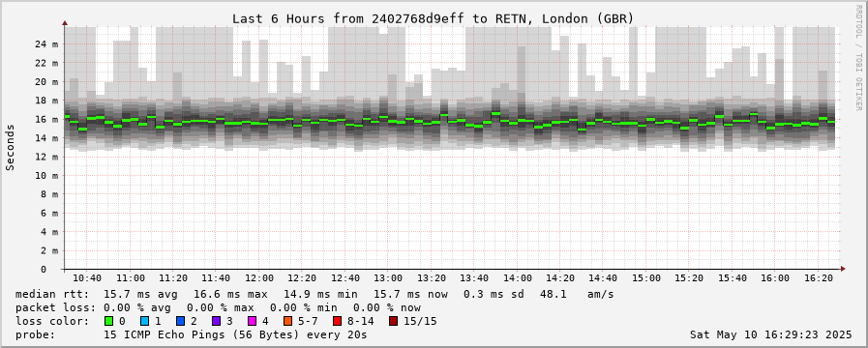Click the orange 5-7 loss swatch
868x348 pixels.
click(x=287, y=321)
